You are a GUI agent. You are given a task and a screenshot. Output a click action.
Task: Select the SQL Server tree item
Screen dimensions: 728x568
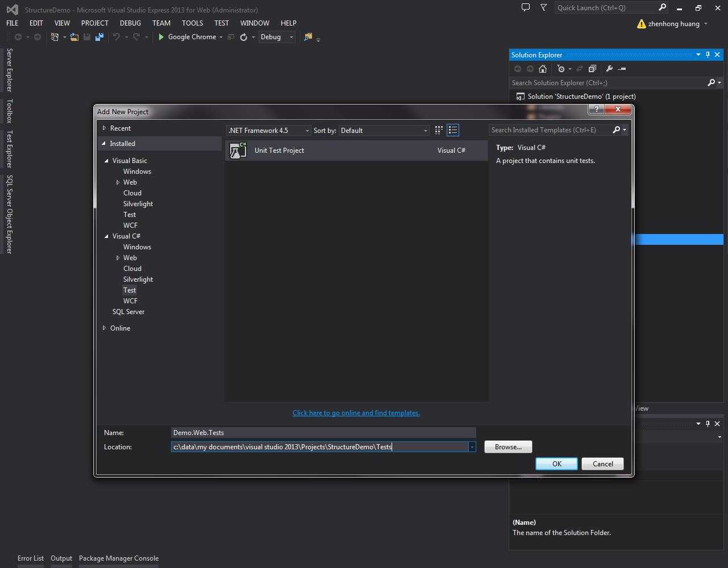[128, 312]
